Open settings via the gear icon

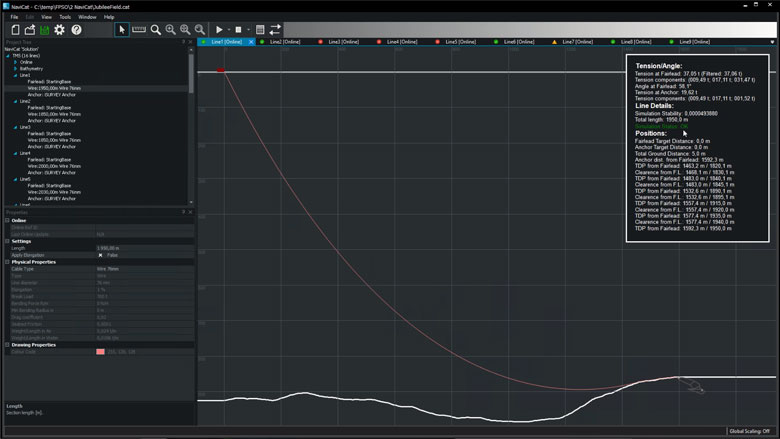(x=60, y=30)
